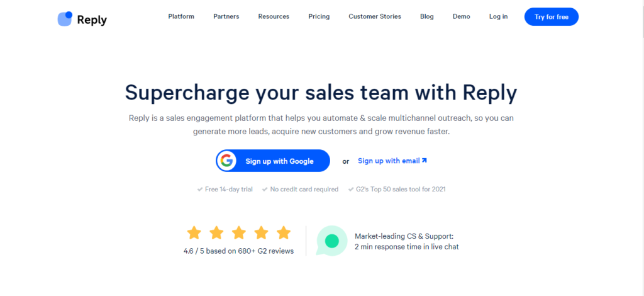Open the Platform menu
The image size is (644, 296).
click(181, 16)
